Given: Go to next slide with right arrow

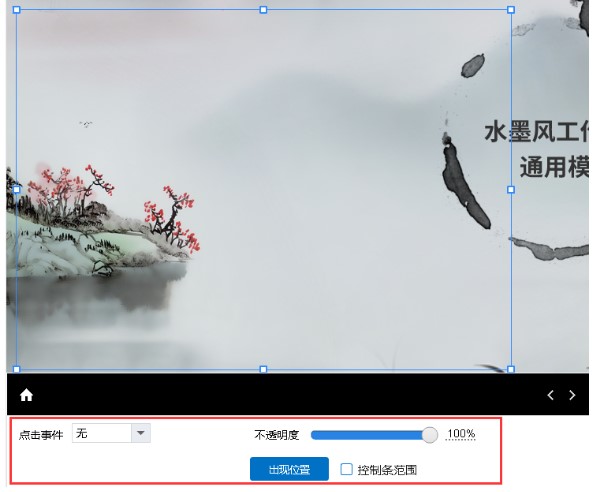Looking at the screenshot, I should pyautogui.click(x=572, y=395).
